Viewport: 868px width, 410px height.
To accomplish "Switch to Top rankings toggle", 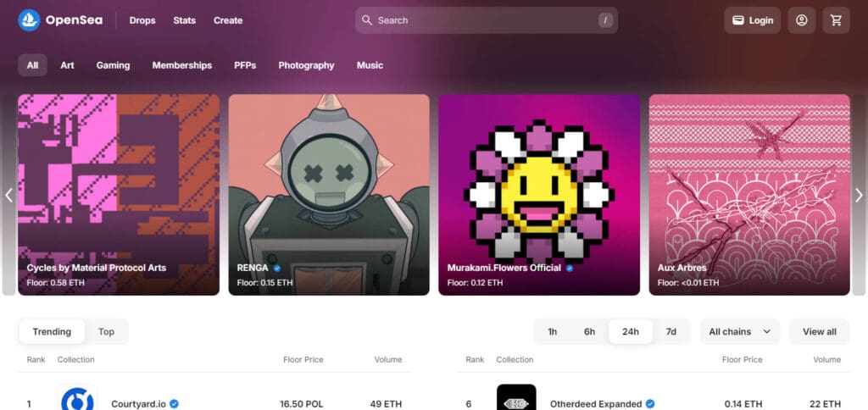I will [106, 331].
